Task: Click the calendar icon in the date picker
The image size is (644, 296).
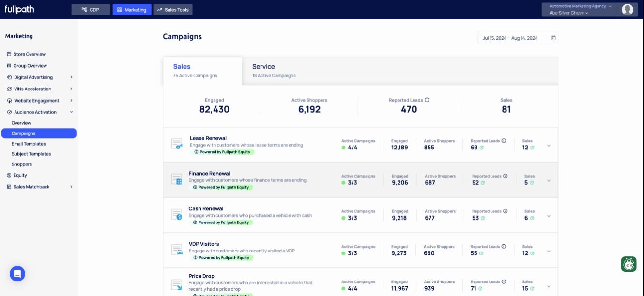Action: tap(552, 38)
